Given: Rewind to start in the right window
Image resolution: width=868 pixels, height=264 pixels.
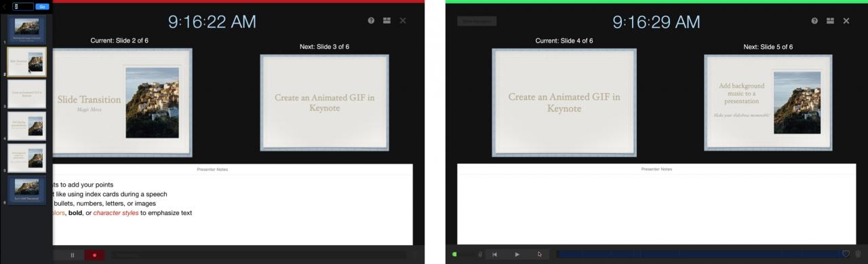Looking at the screenshot, I should pos(495,254).
